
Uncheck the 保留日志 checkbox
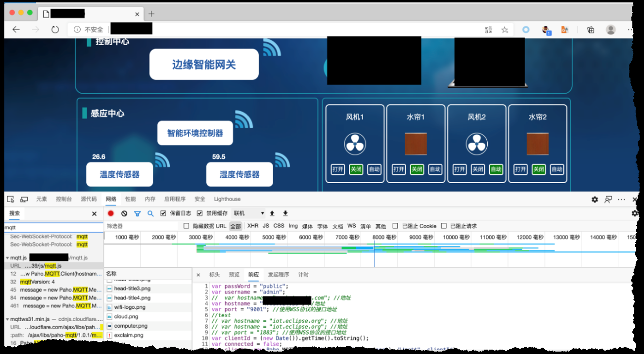tap(163, 213)
